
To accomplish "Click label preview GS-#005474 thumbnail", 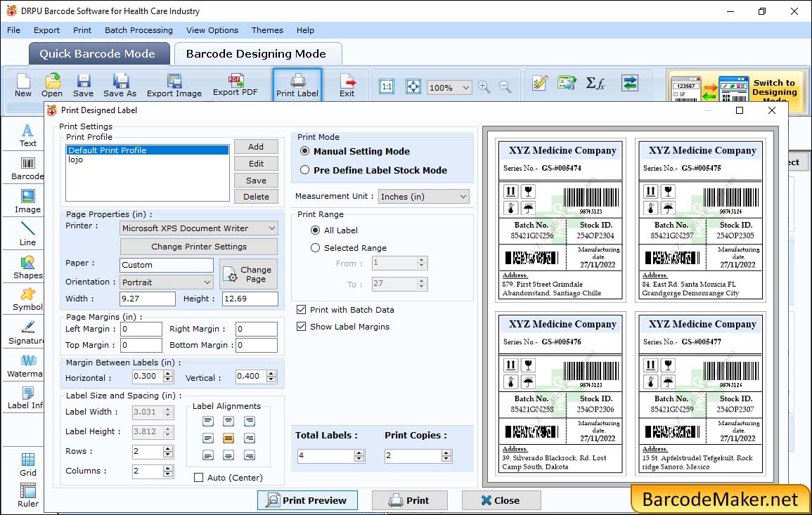I will click(561, 221).
